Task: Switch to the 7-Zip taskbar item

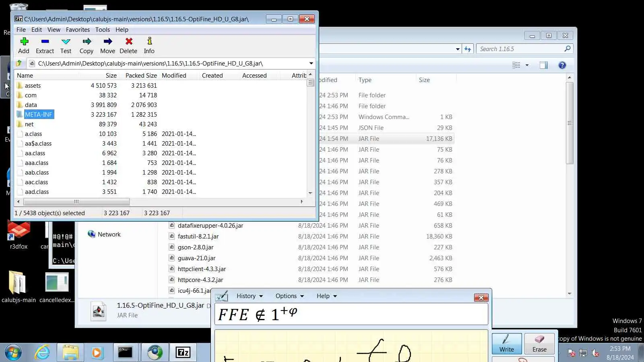Action: tap(183, 353)
